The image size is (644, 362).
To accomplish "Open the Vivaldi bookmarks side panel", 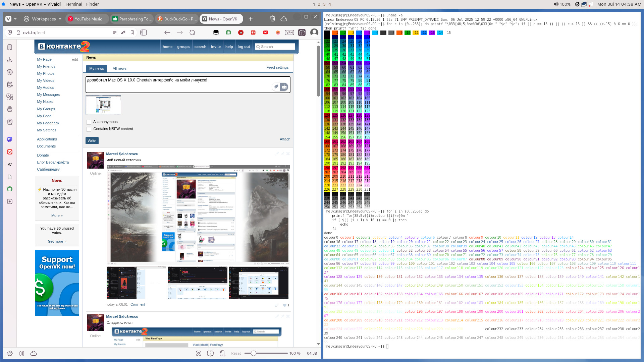I will tap(10, 47).
